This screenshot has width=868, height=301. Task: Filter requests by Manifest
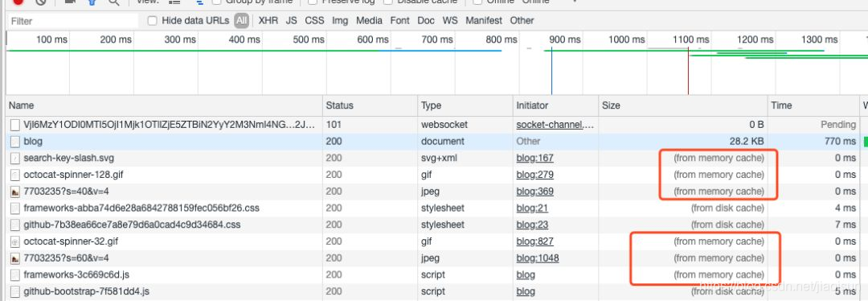point(484,20)
